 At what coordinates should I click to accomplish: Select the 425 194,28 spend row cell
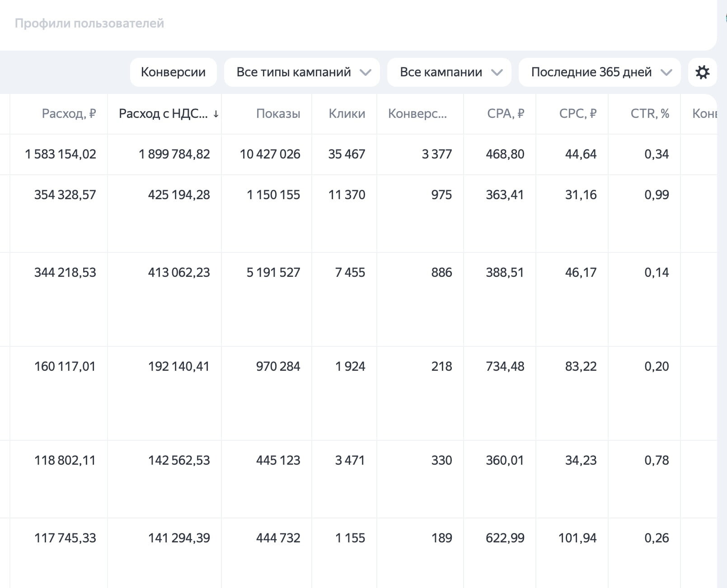pos(179,195)
